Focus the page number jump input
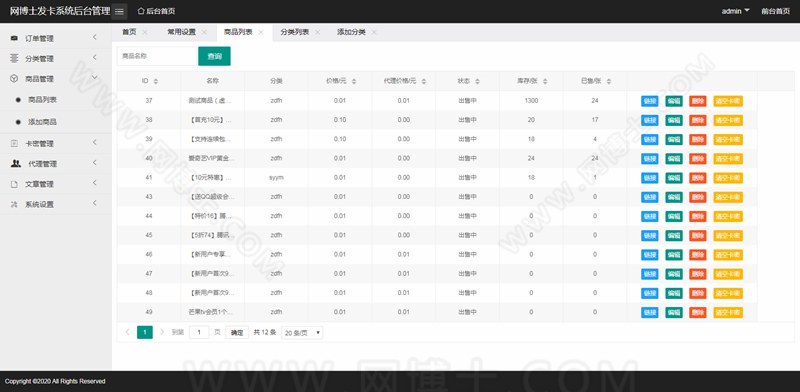800x392 pixels. tap(199, 333)
